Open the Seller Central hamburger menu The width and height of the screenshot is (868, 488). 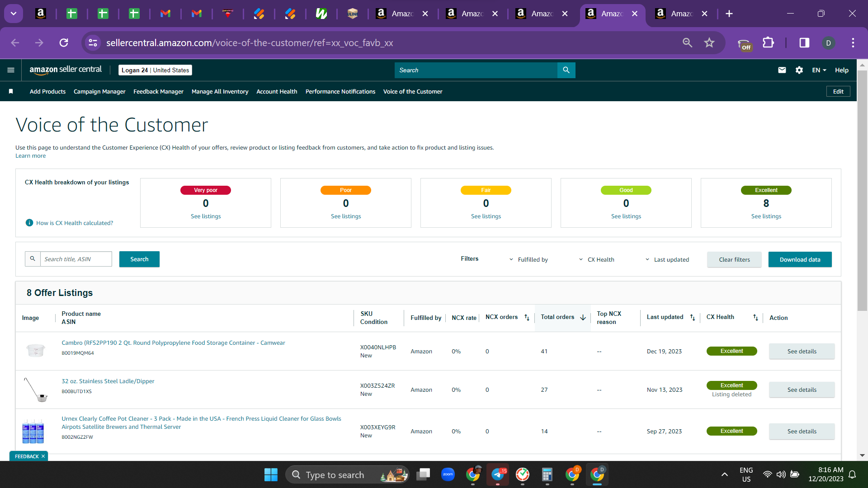pyautogui.click(x=11, y=70)
